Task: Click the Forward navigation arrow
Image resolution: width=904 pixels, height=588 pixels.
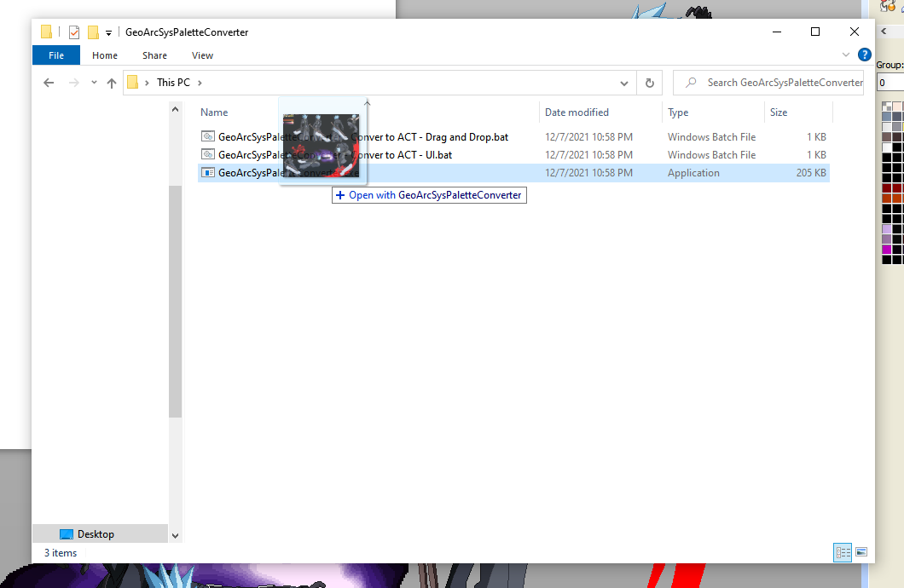Action: (74, 83)
